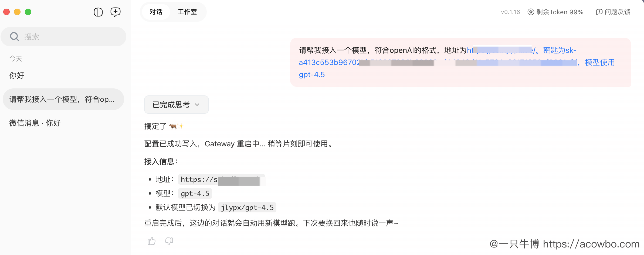Click the 剩余Token 99% status icon
The height and width of the screenshot is (255, 644).
point(531,12)
